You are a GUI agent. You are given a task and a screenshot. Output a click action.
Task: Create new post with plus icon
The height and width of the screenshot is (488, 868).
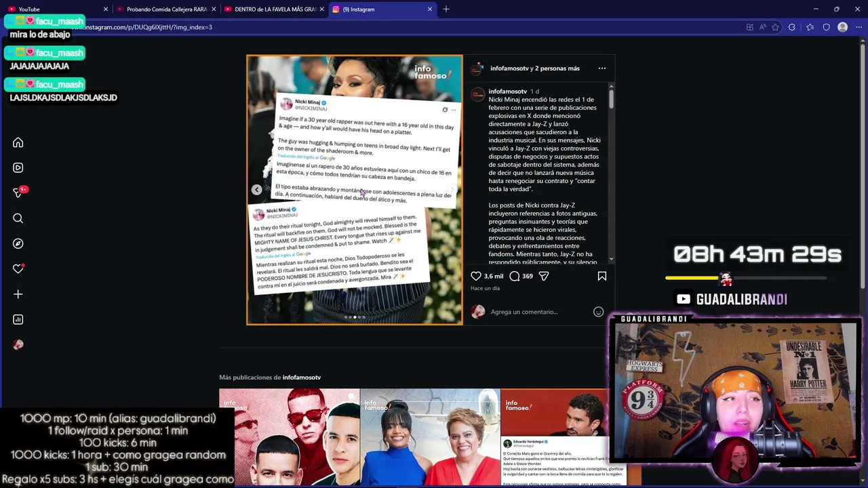point(18,294)
